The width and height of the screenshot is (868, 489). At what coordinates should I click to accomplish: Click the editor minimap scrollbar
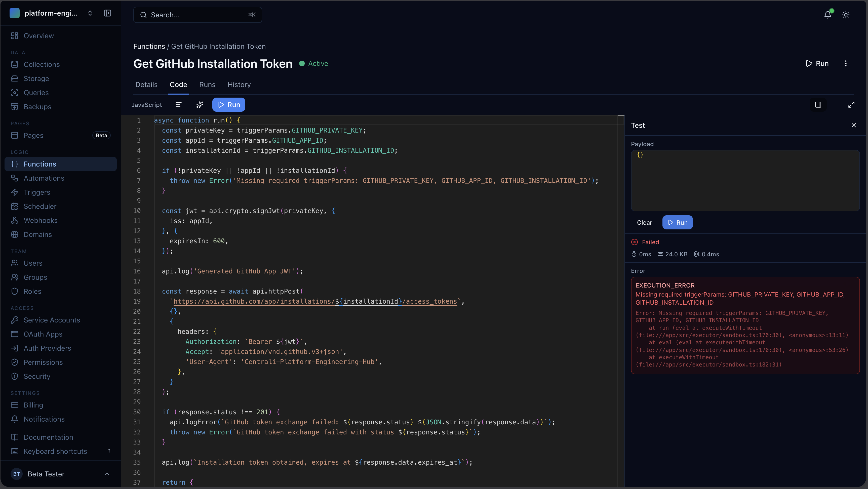click(621, 301)
